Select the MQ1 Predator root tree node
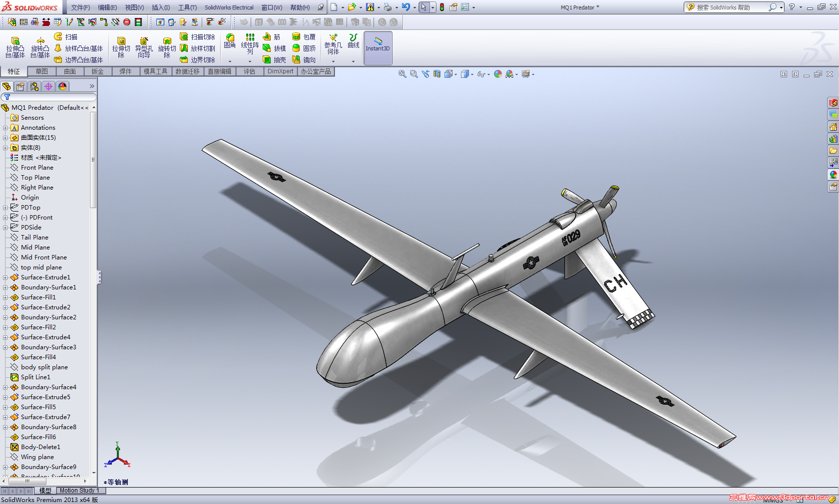The height and width of the screenshot is (504, 839). point(45,108)
